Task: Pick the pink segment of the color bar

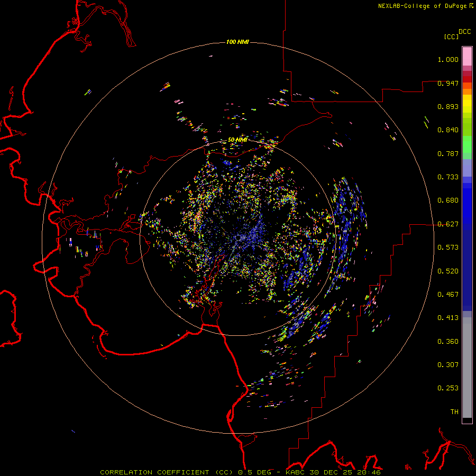Action: (467, 56)
